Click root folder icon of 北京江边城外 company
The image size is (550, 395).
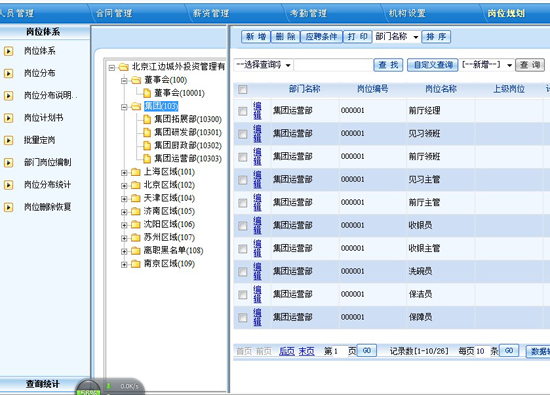coord(123,67)
